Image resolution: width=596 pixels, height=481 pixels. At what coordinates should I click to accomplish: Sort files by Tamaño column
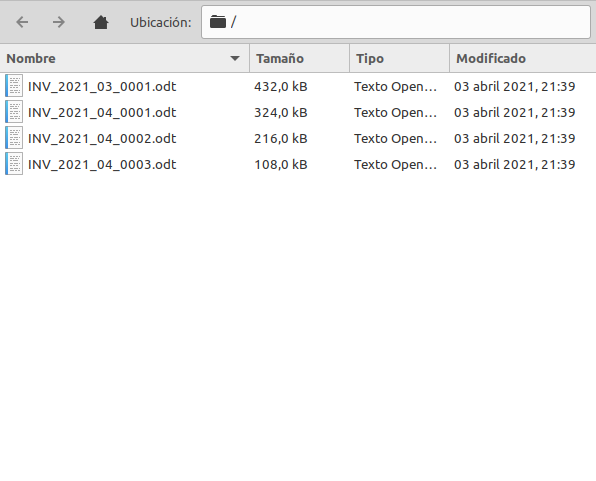point(300,59)
